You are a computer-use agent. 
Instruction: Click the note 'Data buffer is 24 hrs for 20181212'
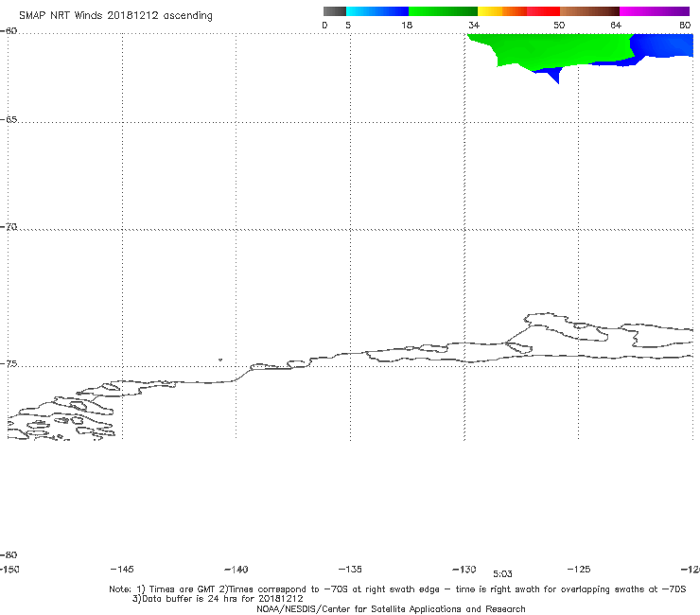click(218, 599)
